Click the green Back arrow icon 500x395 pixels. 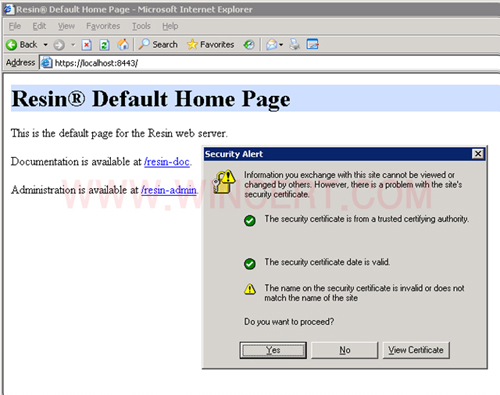pyautogui.click(x=12, y=45)
